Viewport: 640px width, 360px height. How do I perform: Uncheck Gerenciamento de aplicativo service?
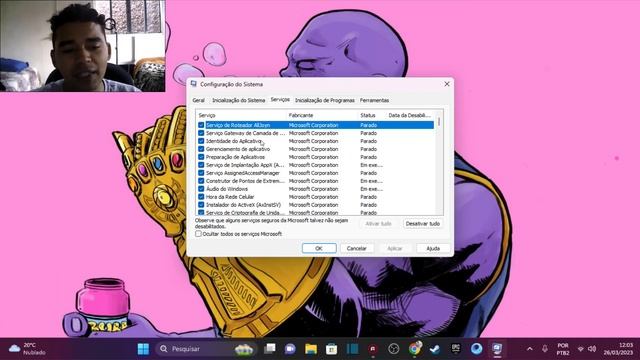click(201, 149)
